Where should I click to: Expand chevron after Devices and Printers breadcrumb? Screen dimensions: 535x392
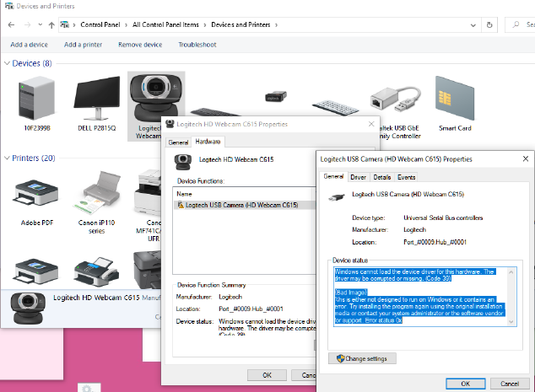pos(276,25)
